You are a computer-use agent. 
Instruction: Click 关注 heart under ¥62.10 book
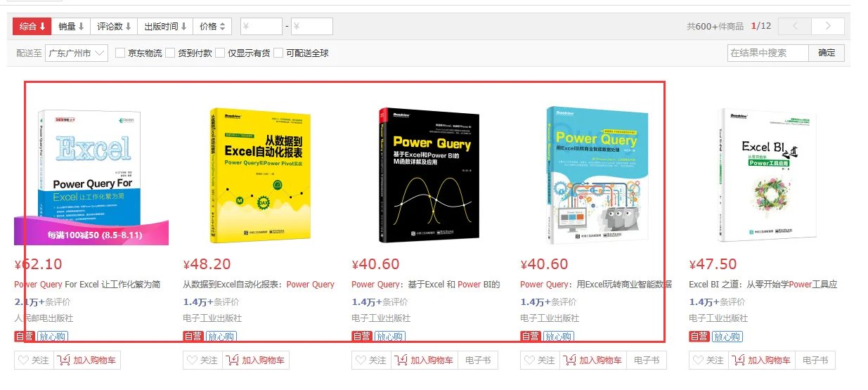(x=34, y=360)
